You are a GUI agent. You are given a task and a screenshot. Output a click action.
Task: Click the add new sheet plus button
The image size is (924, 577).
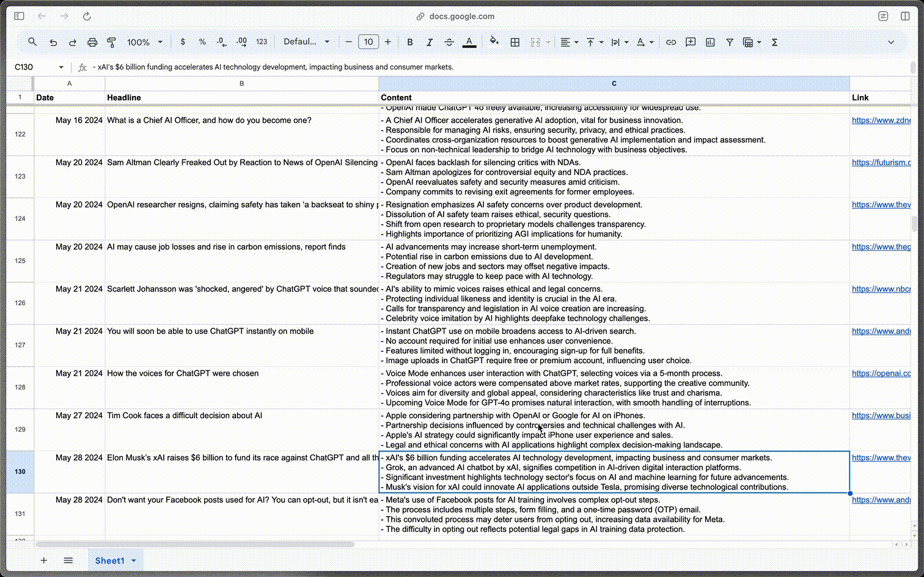coord(44,560)
